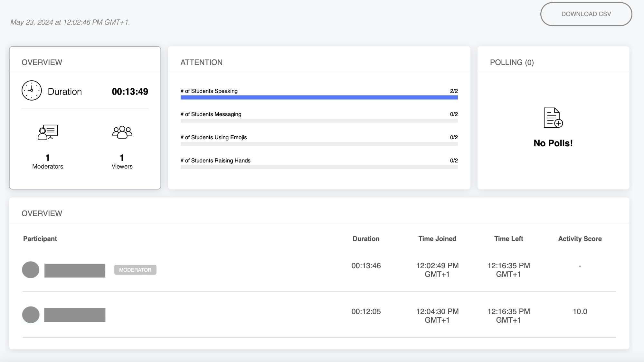Click the Viewers group icon
Viewport: 644px width, 362px height.
[x=122, y=132]
